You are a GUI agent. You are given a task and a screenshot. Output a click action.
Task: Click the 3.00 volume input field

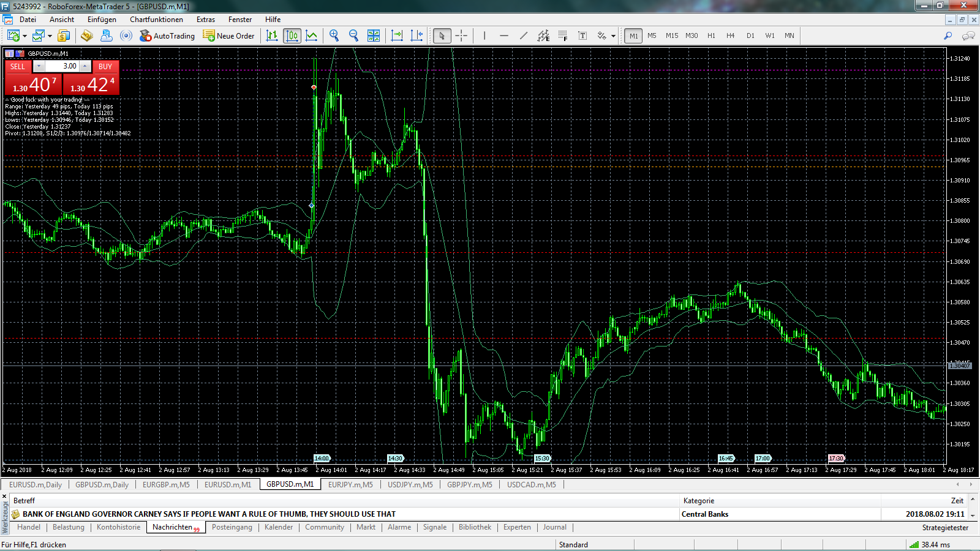[62, 66]
